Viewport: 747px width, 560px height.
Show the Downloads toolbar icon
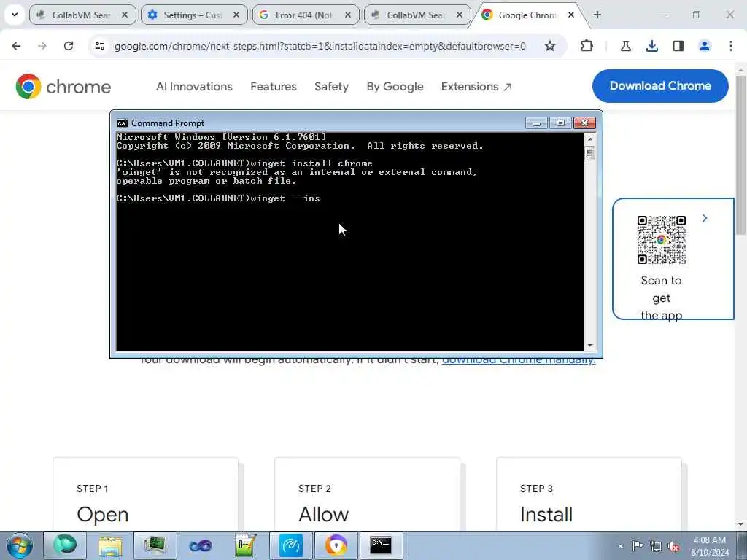651,46
